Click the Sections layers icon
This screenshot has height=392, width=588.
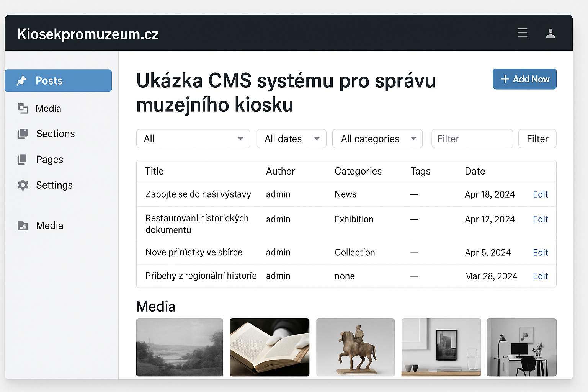tap(23, 134)
